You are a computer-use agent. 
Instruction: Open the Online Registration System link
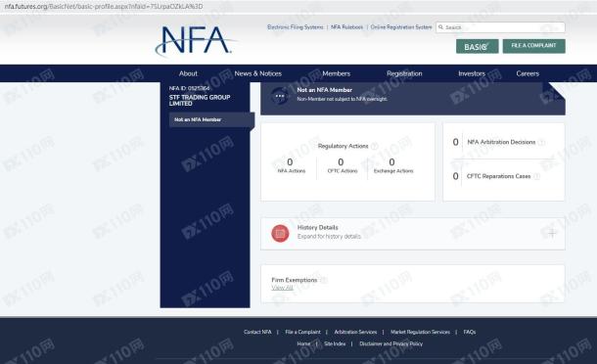[x=401, y=27]
